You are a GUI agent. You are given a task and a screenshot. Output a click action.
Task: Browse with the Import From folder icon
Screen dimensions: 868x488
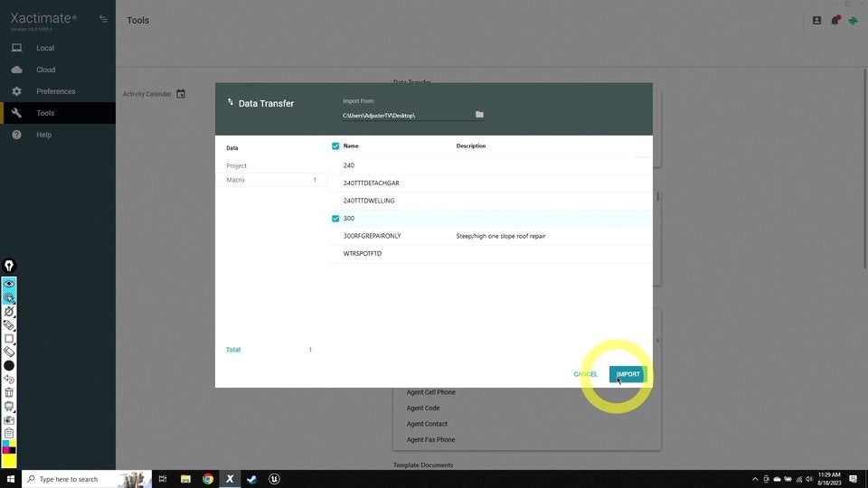coord(479,115)
